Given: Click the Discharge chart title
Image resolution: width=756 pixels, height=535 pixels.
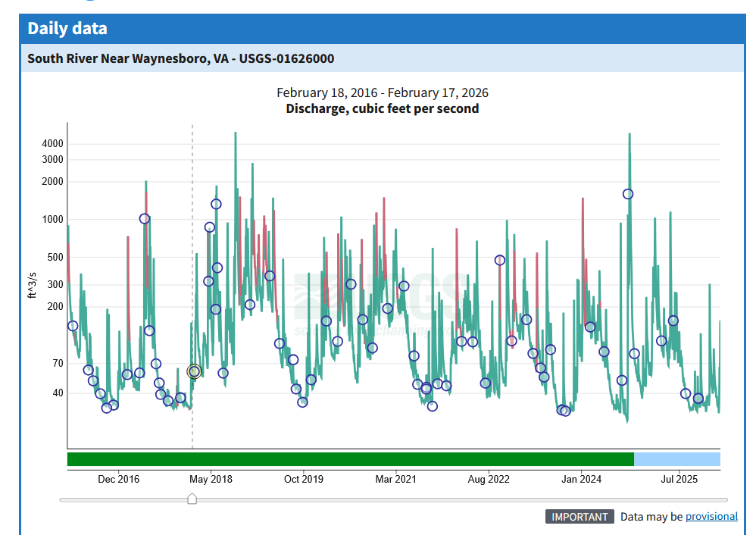Looking at the screenshot, I should pyautogui.click(x=382, y=108).
